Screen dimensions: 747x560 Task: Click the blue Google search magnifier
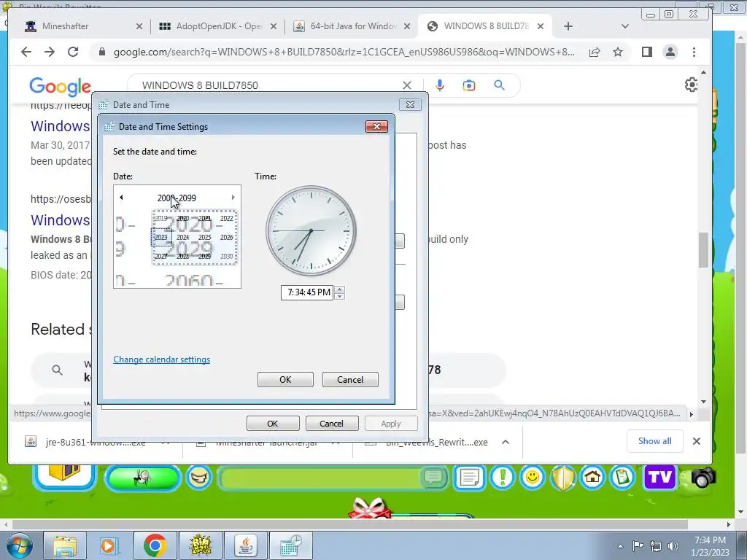tap(499, 85)
